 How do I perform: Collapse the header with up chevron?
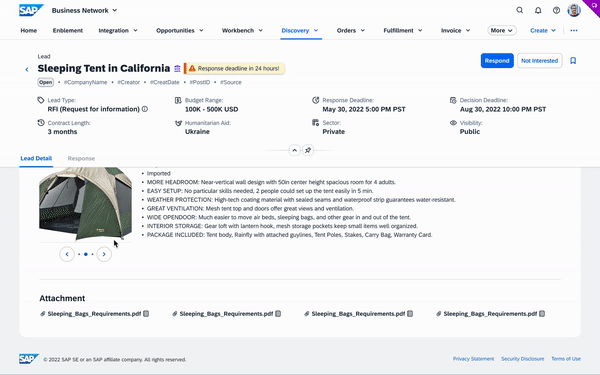pos(294,150)
